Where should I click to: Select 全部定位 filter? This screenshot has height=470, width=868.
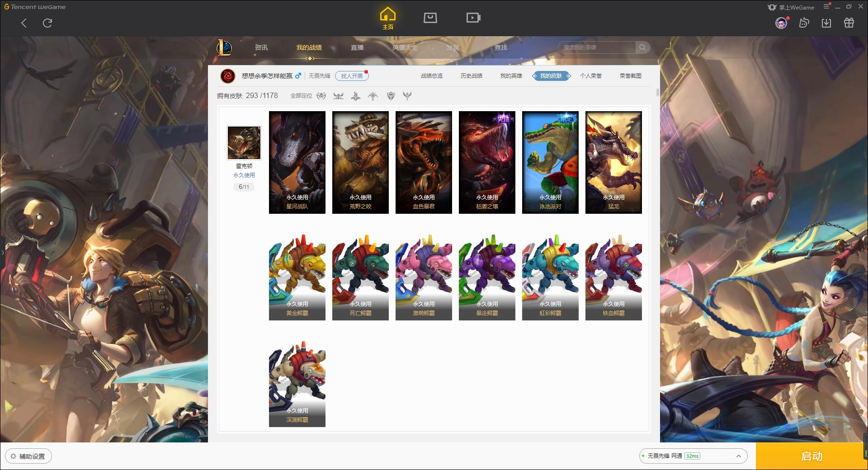[x=301, y=96]
